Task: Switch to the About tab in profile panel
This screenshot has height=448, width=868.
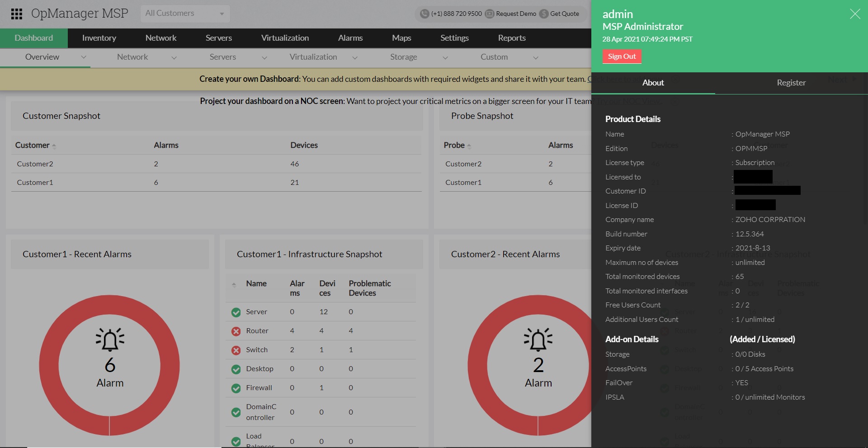Action: pyautogui.click(x=653, y=83)
